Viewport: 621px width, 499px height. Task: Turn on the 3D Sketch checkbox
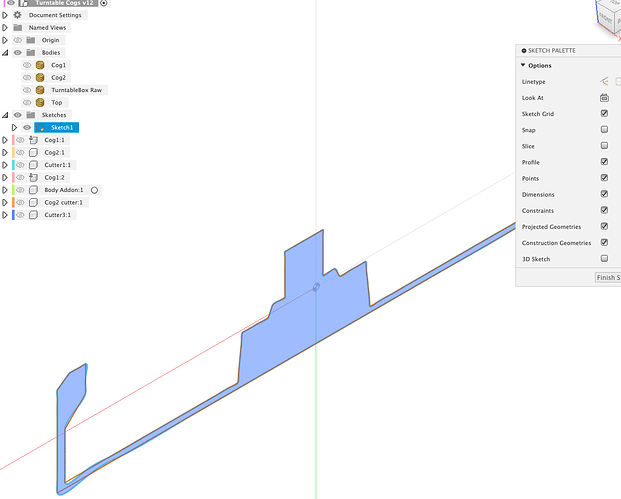pyautogui.click(x=604, y=259)
